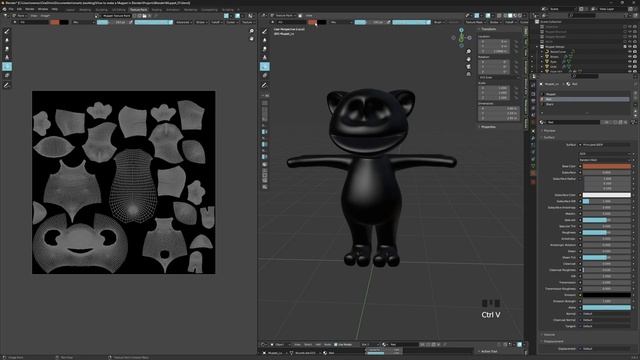Select the Soften tool in the image editor toolbar
640x360 pixels.
7,40
